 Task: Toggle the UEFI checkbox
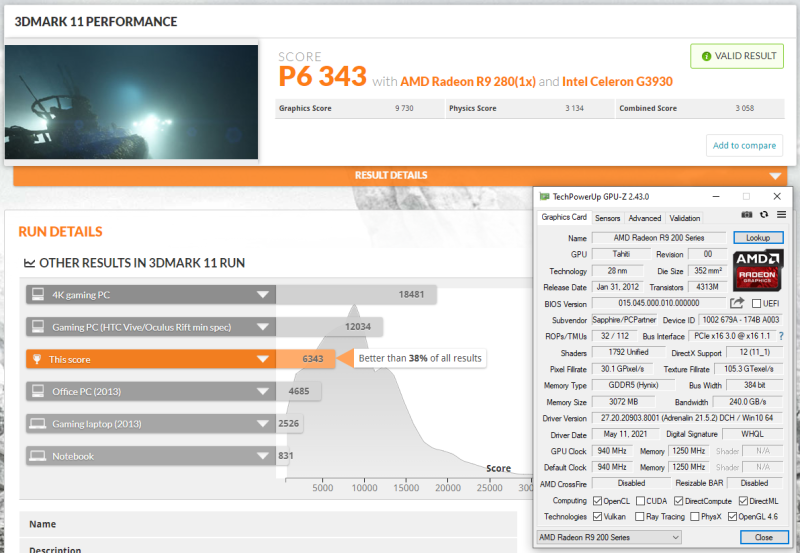pyautogui.click(x=757, y=303)
